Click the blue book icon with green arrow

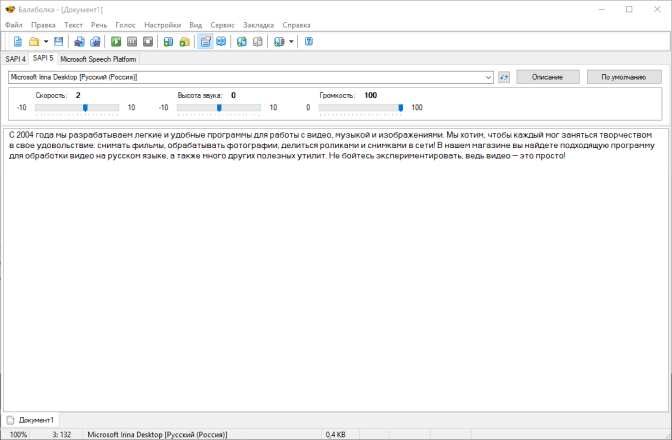[168, 42]
